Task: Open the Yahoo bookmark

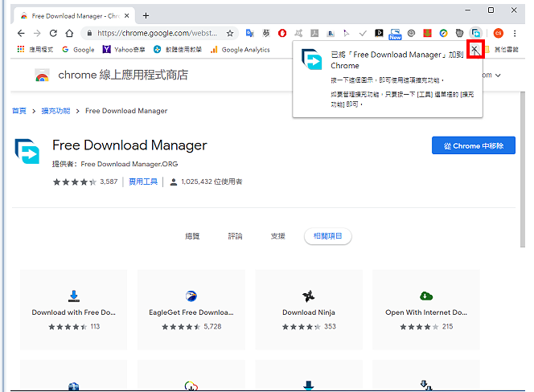Action: tap(124, 50)
